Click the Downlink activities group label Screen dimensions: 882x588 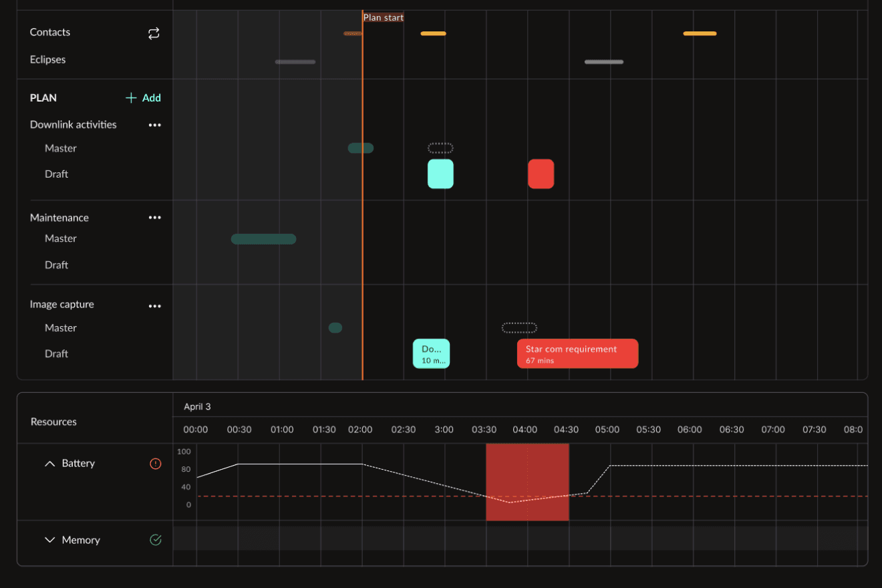(x=73, y=125)
